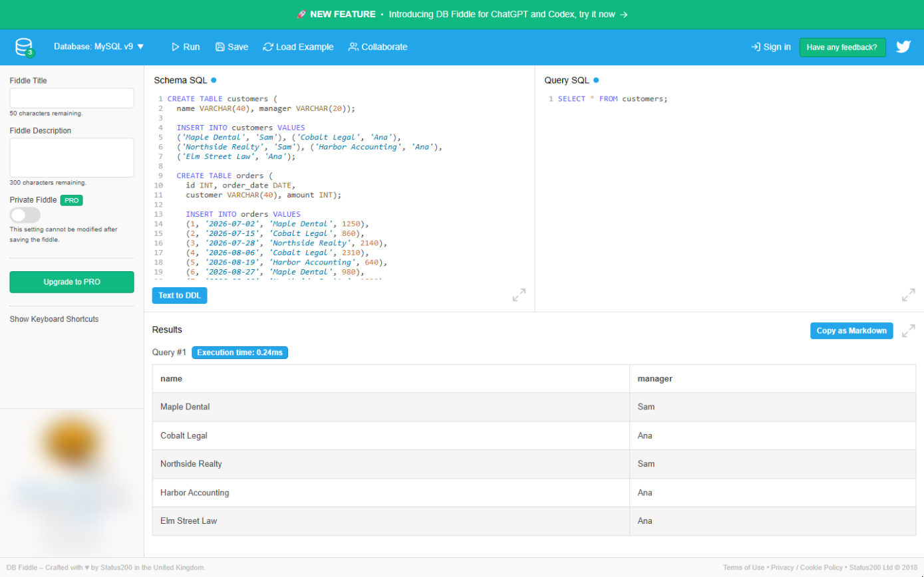Expand the Query SQL editor panel
The height and width of the screenshot is (577, 924).
908,295
